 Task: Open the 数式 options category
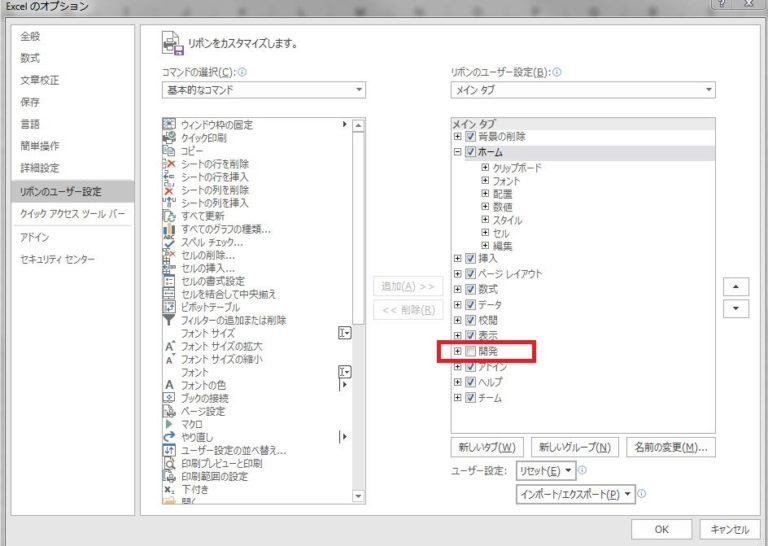coord(31,58)
